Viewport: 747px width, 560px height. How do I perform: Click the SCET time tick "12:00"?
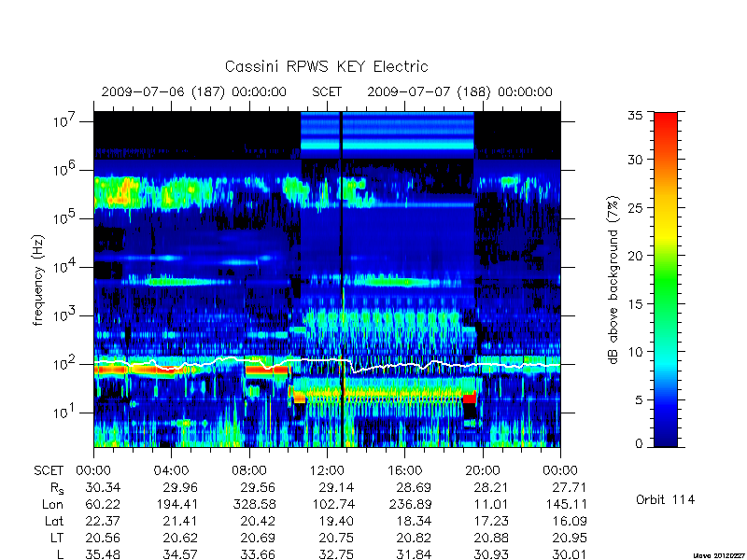[x=327, y=470]
